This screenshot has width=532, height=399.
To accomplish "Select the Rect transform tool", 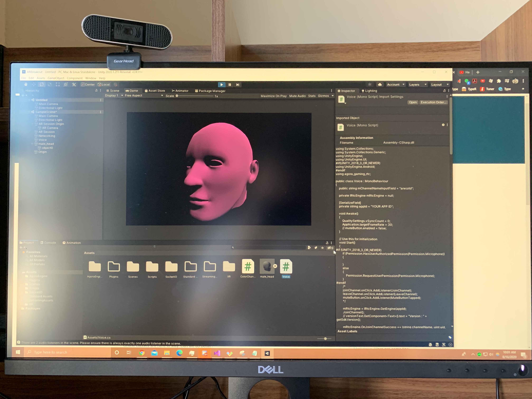I will 58,84.
